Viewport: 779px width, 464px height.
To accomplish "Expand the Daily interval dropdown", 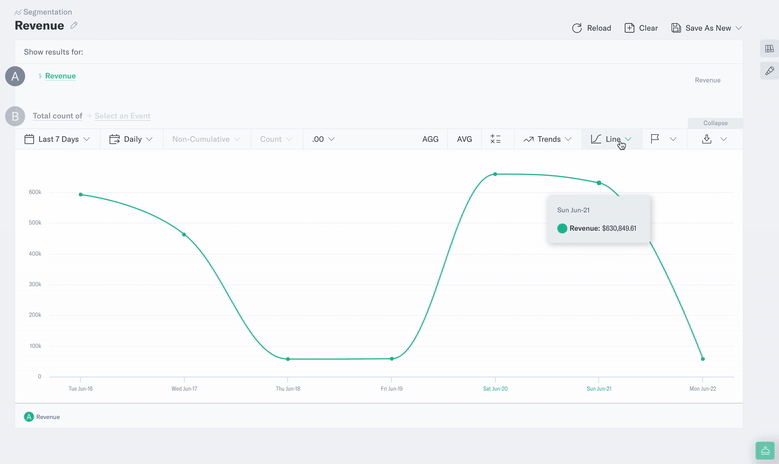I will (131, 139).
